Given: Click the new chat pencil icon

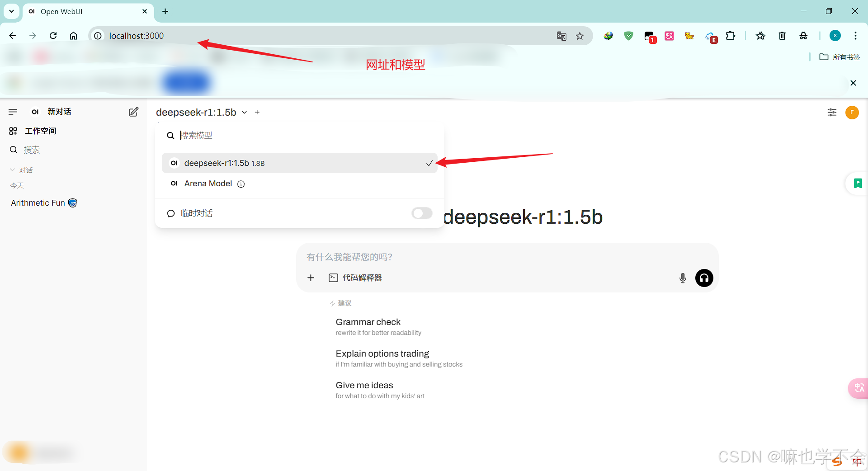Looking at the screenshot, I should [133, 112].
